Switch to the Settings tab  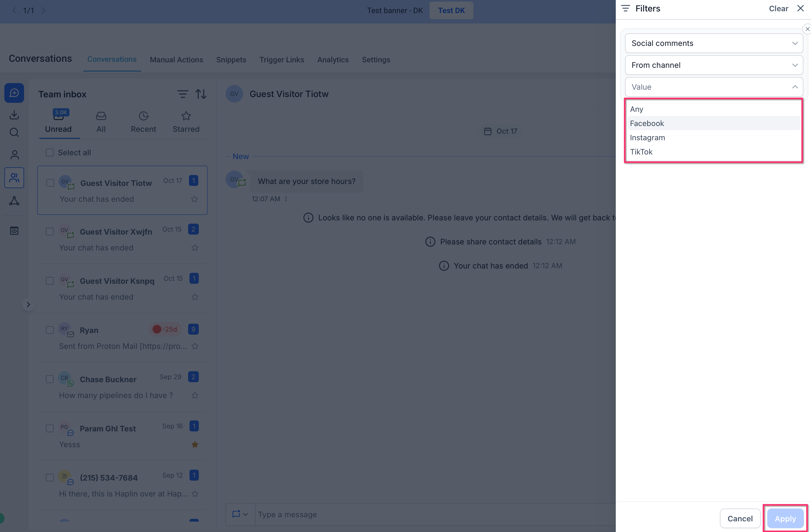pyautogui.click(x=376, y=60)
